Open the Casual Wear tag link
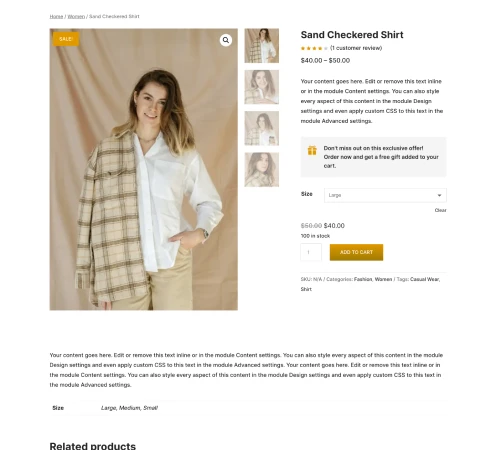This screenshot has width=500, height=450. pyautogui.click(x=424, y=279)
